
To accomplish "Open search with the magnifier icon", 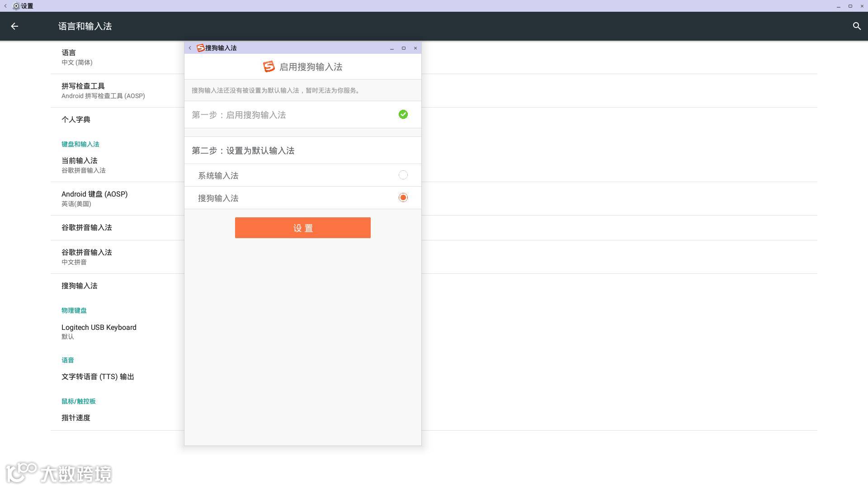I will point(857,26).
